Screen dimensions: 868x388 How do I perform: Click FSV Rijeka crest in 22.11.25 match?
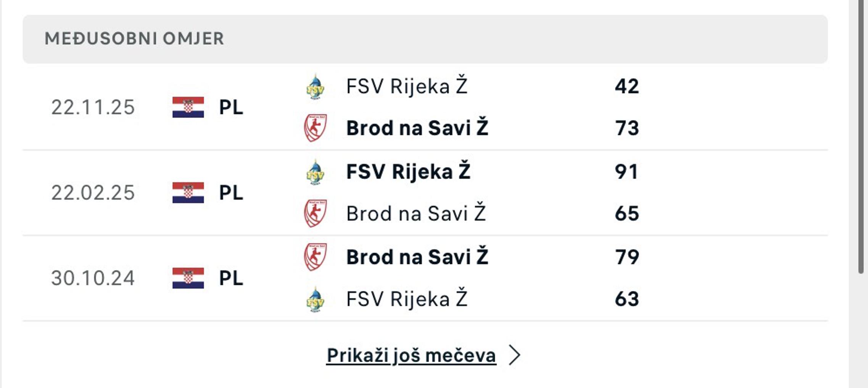coord(315,87)
